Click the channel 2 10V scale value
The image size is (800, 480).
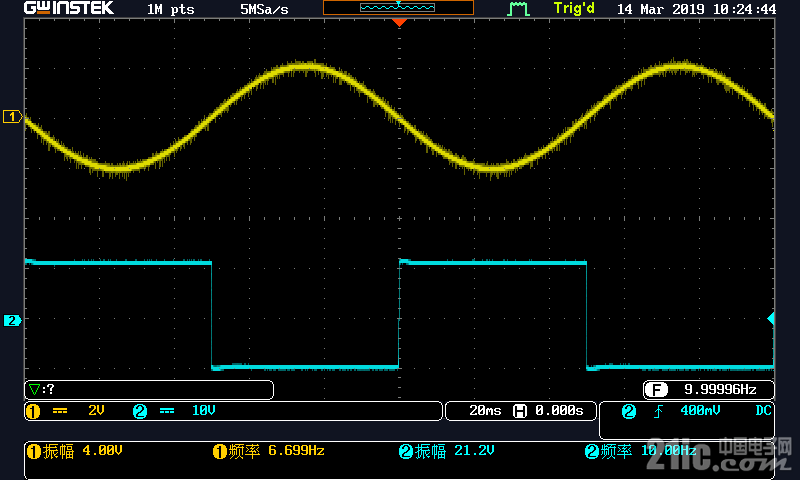(x=204, y=411)
